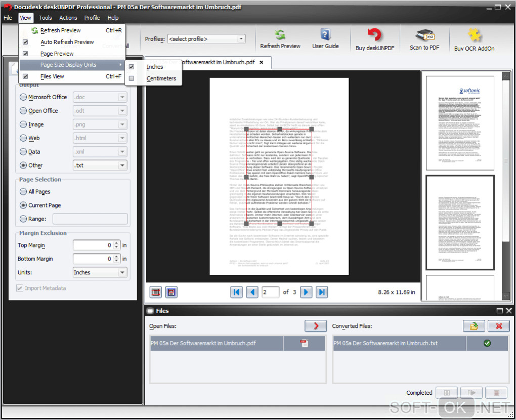The width and height of the screenshot is (516, 420).
Task: Click the page range input field
Action: coord(90,219)
